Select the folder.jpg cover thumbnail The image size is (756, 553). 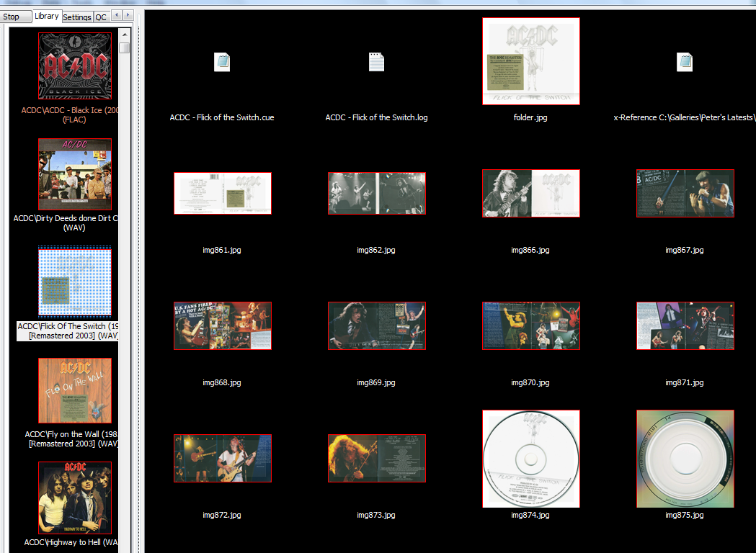(531, 61)
